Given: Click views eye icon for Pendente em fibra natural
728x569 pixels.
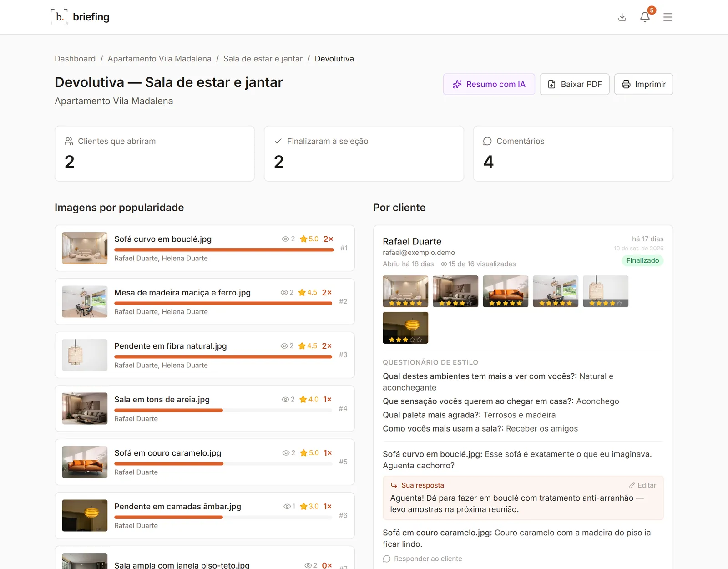Looking at the screenshot, I should click(x=284, y=346).
